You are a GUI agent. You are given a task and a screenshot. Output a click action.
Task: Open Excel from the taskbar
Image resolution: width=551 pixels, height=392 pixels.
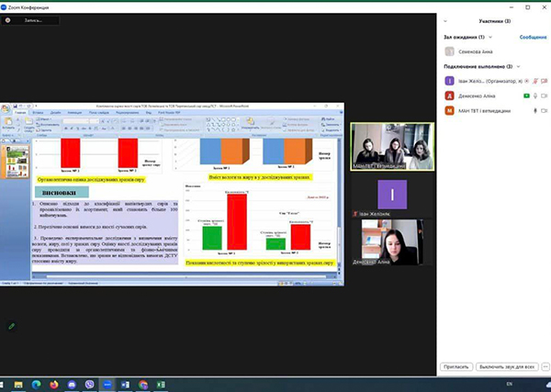(x=161, y=385)
